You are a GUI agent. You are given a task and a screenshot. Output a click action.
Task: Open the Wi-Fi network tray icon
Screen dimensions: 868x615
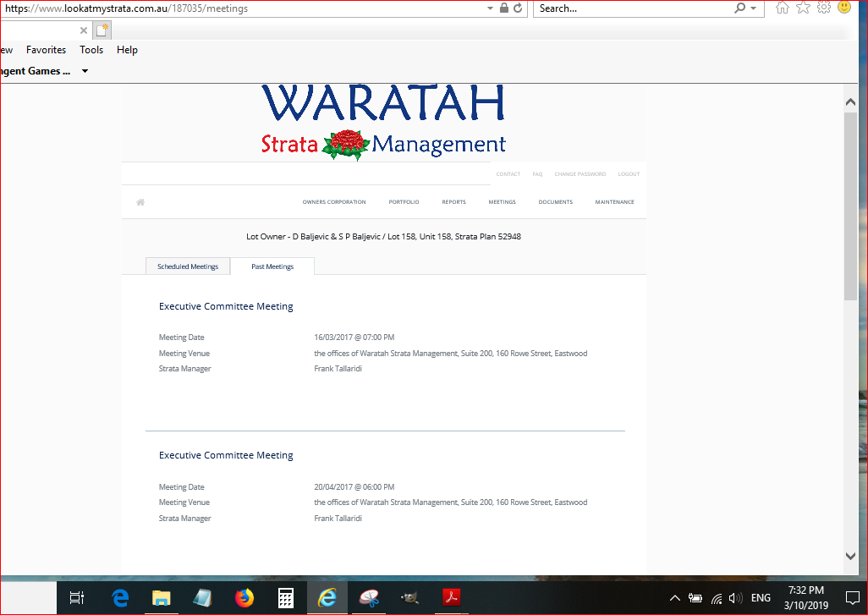pos(717,598)
